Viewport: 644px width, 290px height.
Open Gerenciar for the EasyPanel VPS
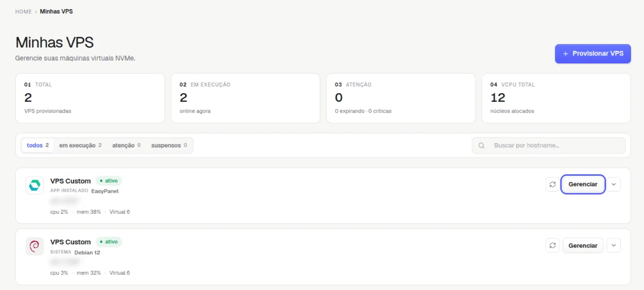583,185
